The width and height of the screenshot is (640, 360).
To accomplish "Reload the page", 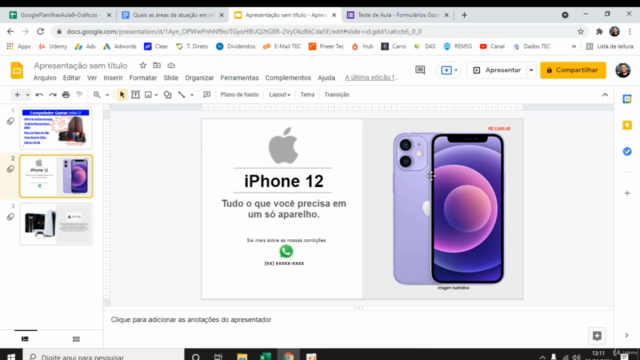I will pyautogui.click(x=40, y=31).
